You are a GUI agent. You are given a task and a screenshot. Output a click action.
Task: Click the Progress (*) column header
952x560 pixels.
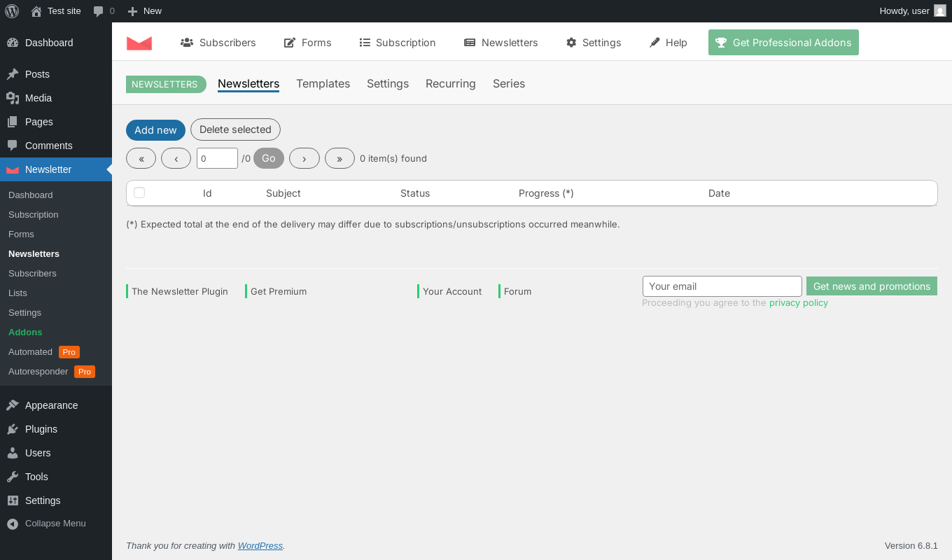546,193
